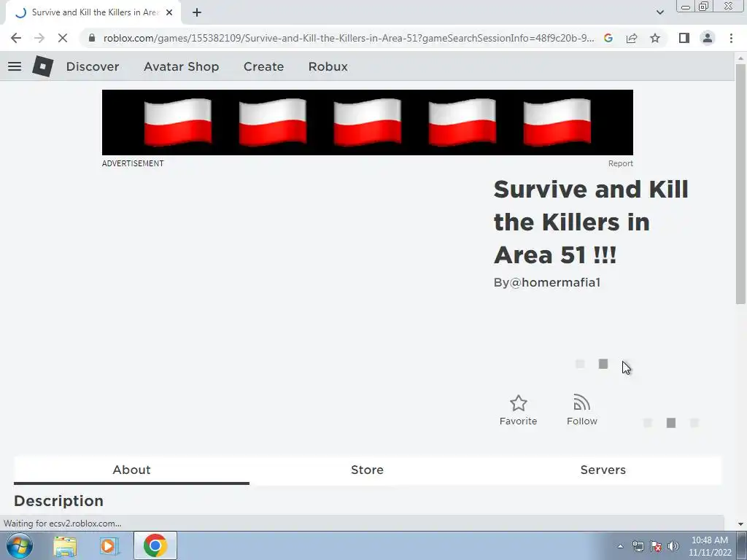747x560 pixels.
Task: Open the Avatar Shop page
Action: [x=182, y=66]
